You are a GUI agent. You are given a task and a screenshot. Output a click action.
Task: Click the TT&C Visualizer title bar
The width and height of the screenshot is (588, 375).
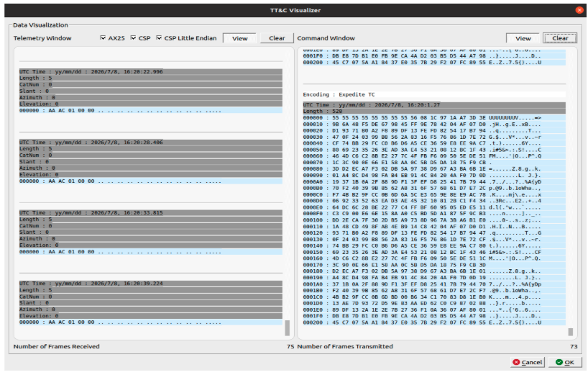click(x=295, y=10)
